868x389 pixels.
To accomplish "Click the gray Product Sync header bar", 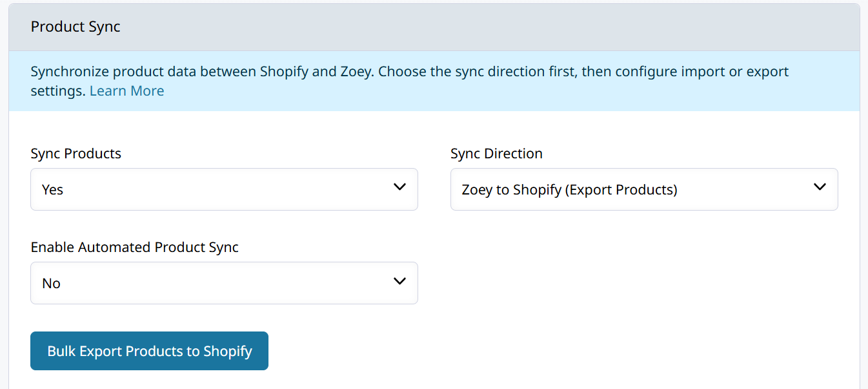I will [x=434, y=27].
